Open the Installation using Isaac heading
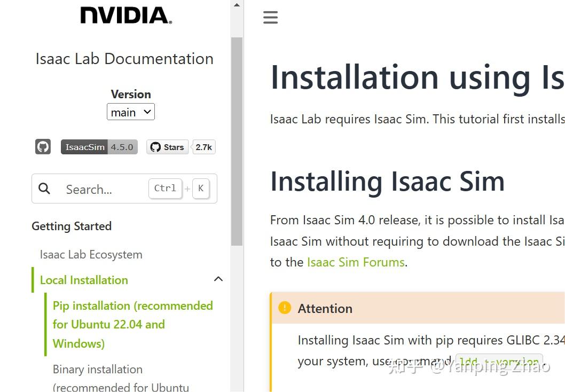The width and height of the screenshot is (565, 392). (417, 77)
